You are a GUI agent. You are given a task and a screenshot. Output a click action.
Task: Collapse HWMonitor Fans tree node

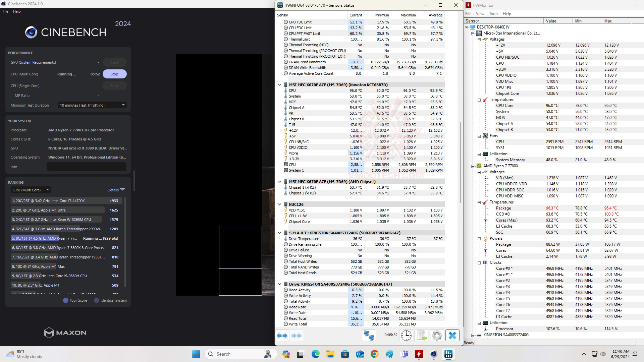coord(479,136)
